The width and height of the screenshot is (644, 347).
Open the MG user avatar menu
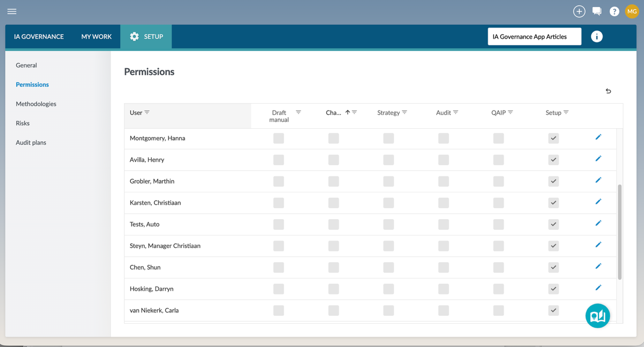tap(632, 12)
